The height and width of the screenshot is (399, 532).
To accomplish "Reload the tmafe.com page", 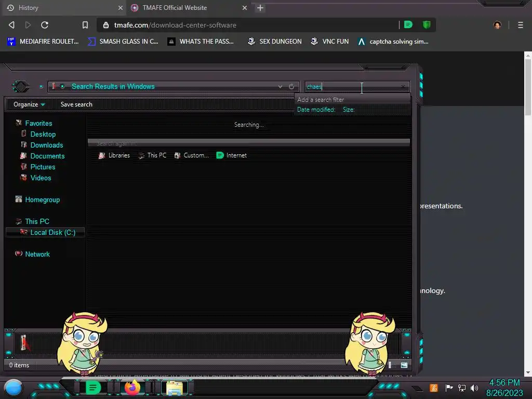I will [45, 25].
